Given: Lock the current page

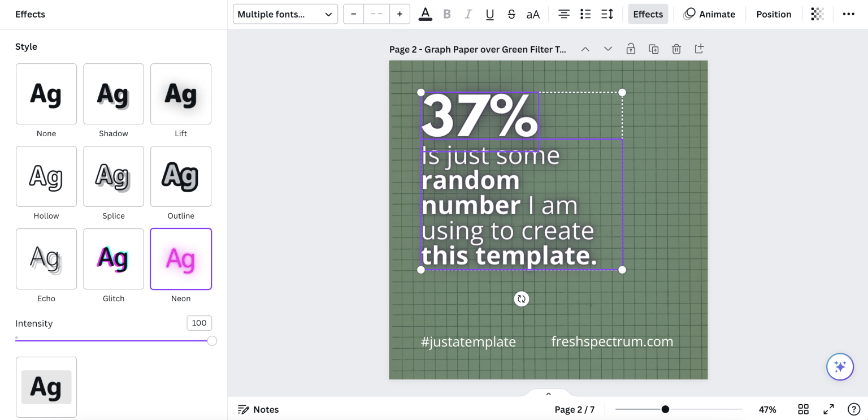Looking at the screenshot, I should point(631,49).
